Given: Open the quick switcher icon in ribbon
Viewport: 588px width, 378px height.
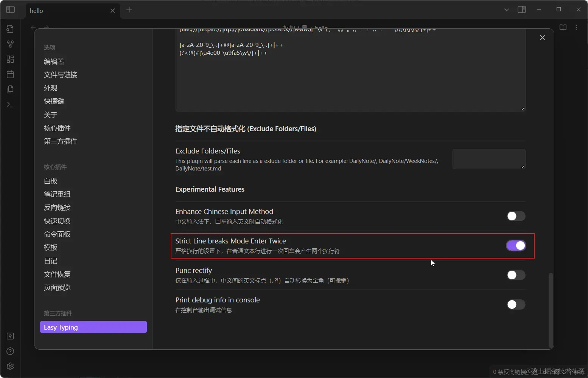Looking at the screenshot, I should 10,29.
